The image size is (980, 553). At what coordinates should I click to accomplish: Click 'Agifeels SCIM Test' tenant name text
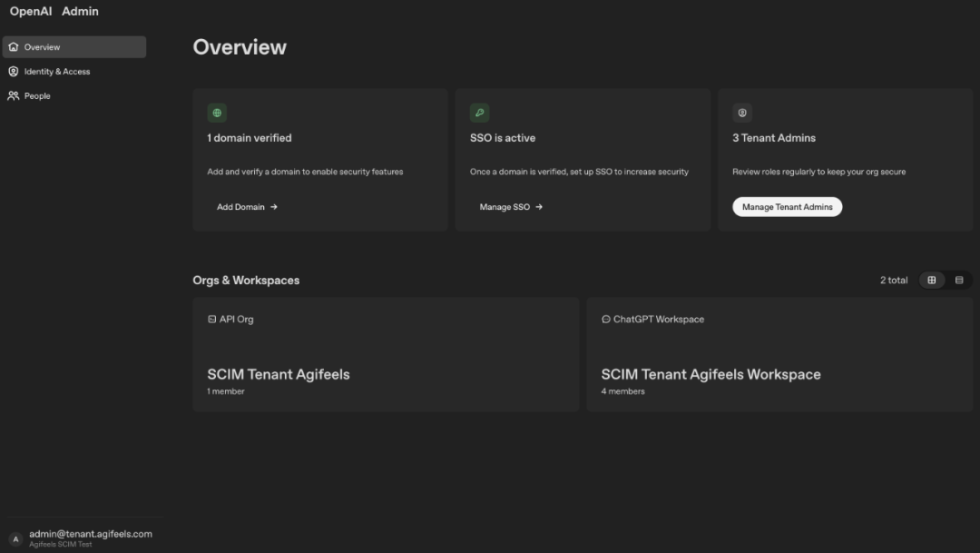[61, 544]
